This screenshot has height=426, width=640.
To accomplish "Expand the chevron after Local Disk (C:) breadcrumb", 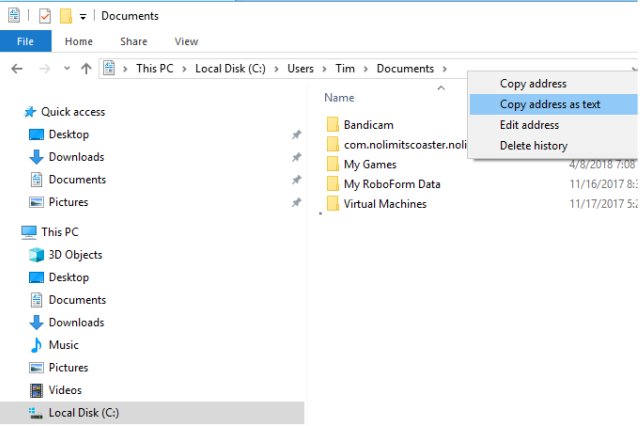I will tap(277, 69).
